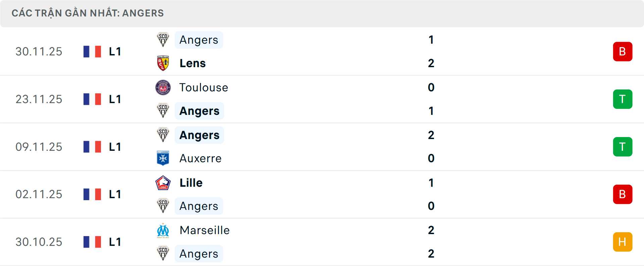The image size is (644, 266).
Task: Click the 02.11.25 match date
Action: click(39, 194)
